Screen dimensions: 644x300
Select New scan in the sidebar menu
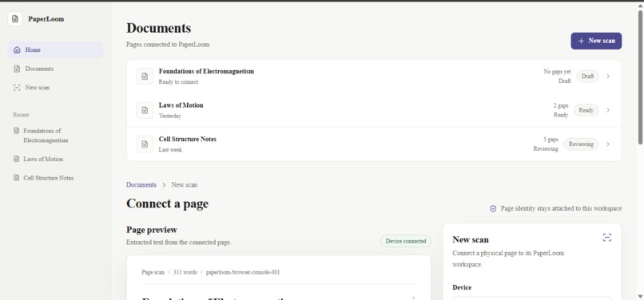tap(55, 88)
